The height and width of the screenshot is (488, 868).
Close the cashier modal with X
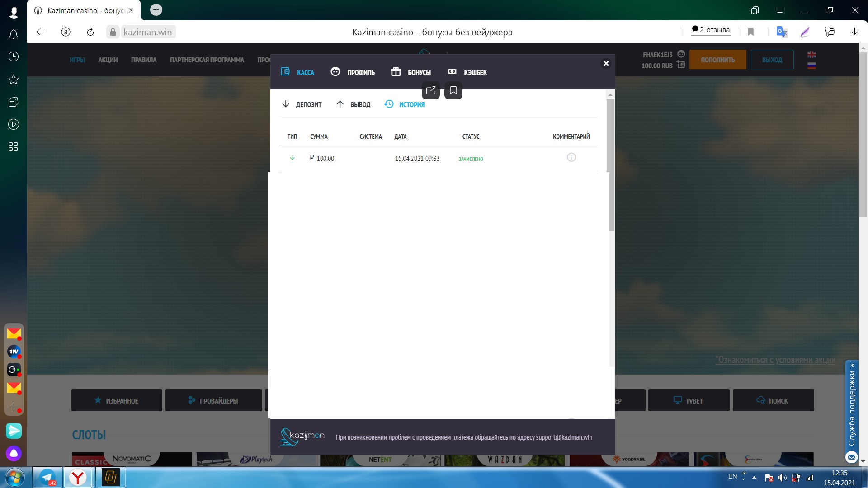606,63
